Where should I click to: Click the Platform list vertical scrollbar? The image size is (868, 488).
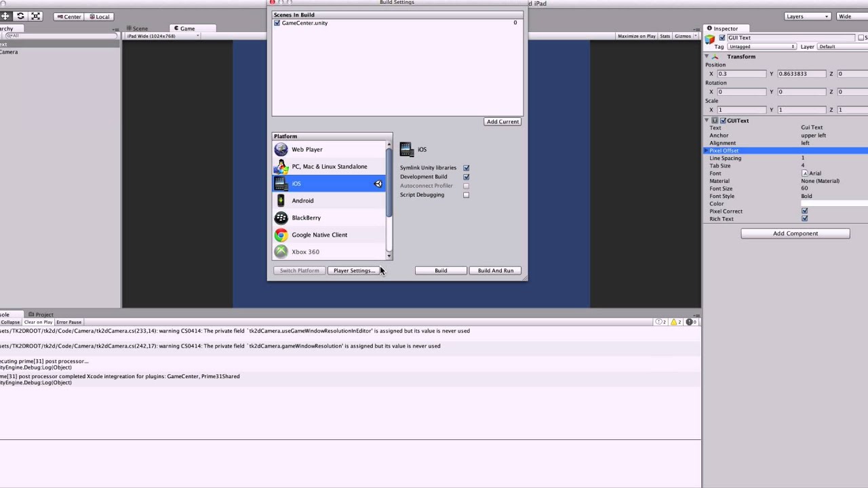click(x=389, y=199)
